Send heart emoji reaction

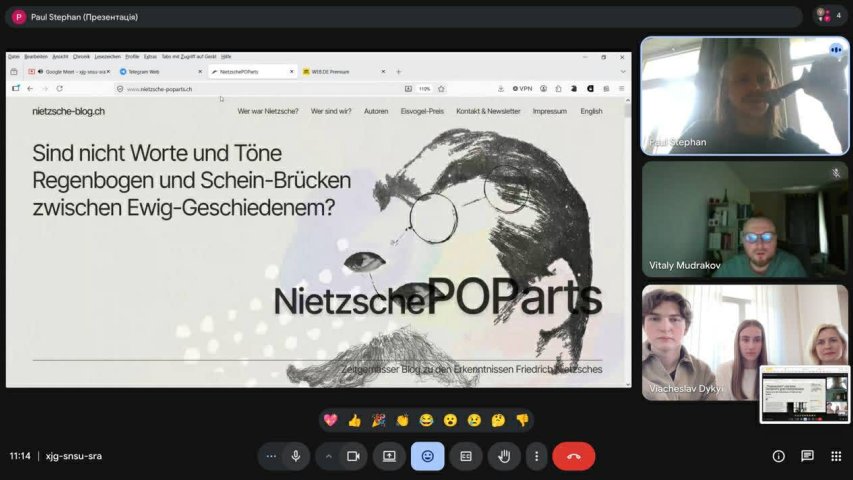(330, 420)
